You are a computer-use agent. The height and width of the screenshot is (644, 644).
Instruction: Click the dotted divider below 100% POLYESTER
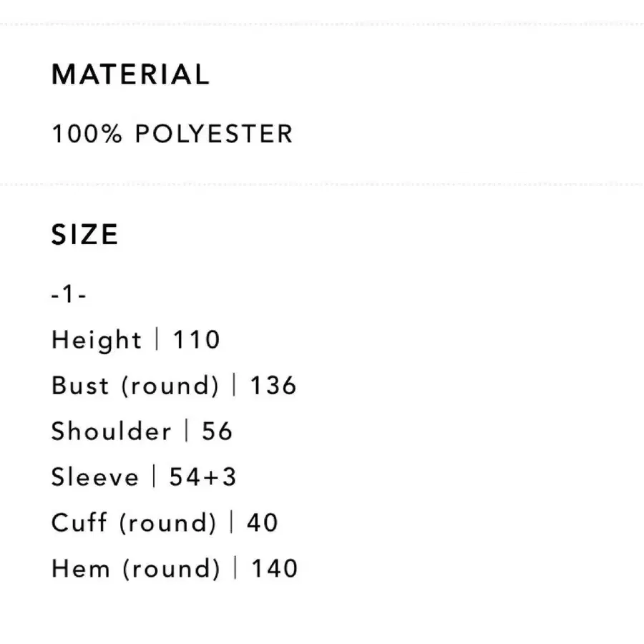coord(322,185)
